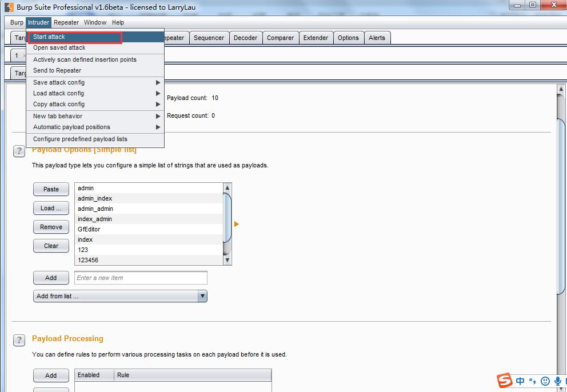
Task: Select intruder attack tab 1
Action: pos(17,55)
